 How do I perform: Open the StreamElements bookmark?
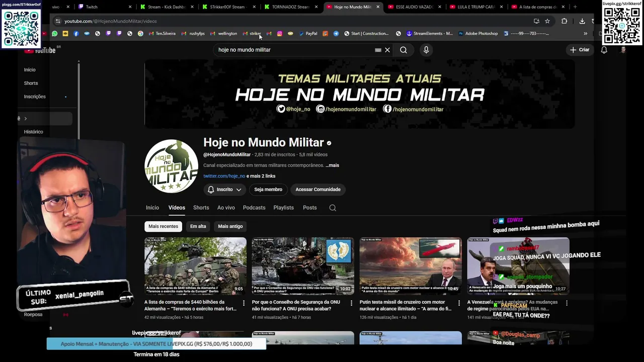(x=430, y=34)
